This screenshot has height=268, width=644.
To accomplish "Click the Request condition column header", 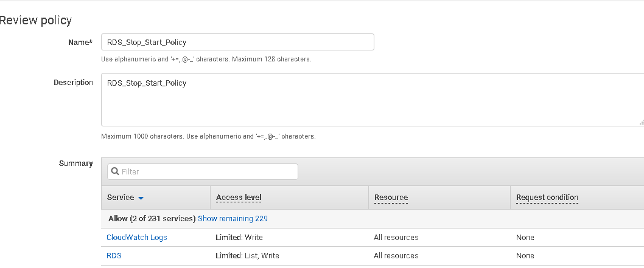I will [547, 198].
